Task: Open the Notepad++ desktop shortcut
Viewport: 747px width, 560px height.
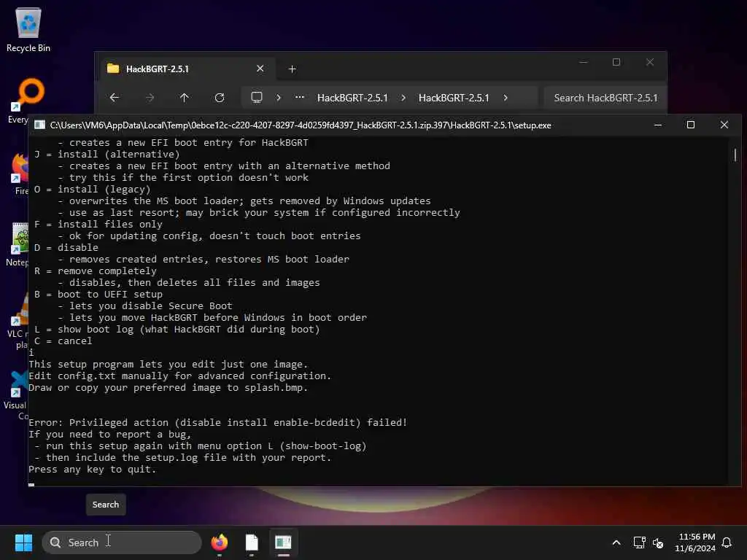Action: pyautogui.click(x=18, y=244)
